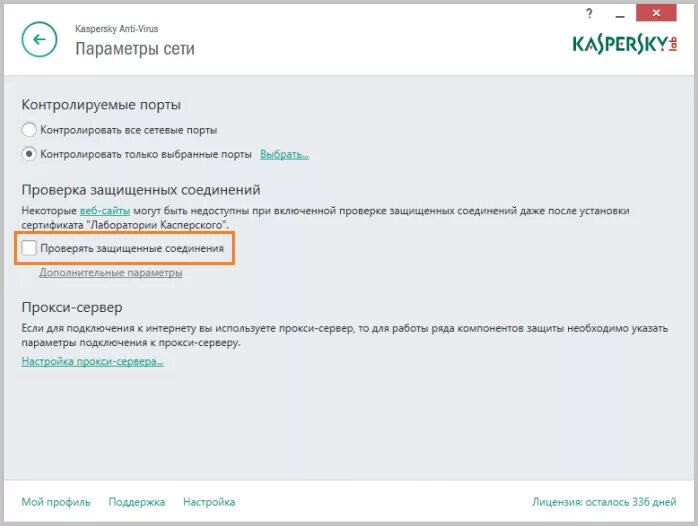Open 'Дополнительные параметры' link

(111, 272)
